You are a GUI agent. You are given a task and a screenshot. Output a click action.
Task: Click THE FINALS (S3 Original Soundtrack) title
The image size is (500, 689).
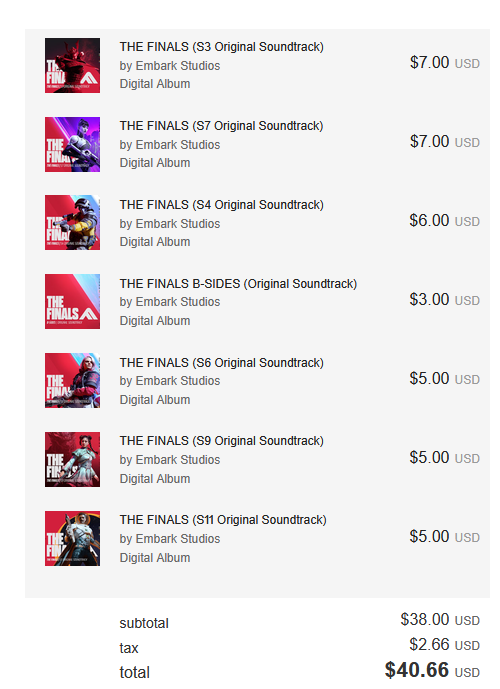pyautogui.click(x=221, y=47)
